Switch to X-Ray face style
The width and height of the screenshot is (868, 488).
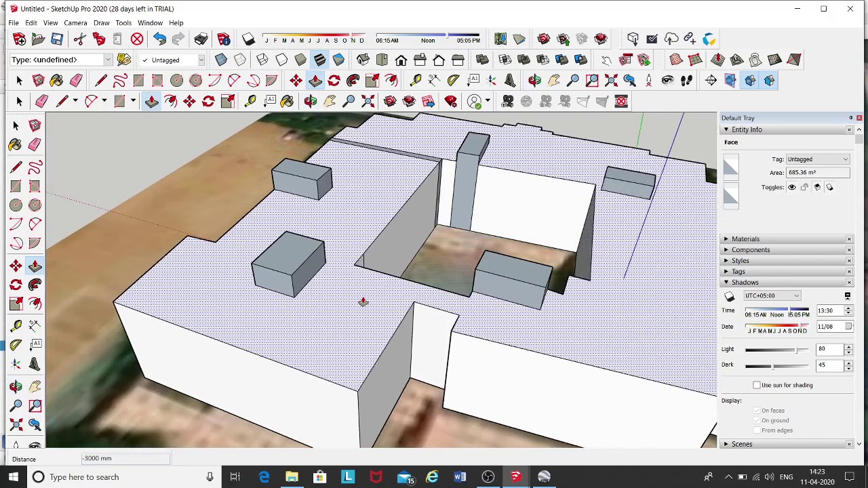[220, 60]
